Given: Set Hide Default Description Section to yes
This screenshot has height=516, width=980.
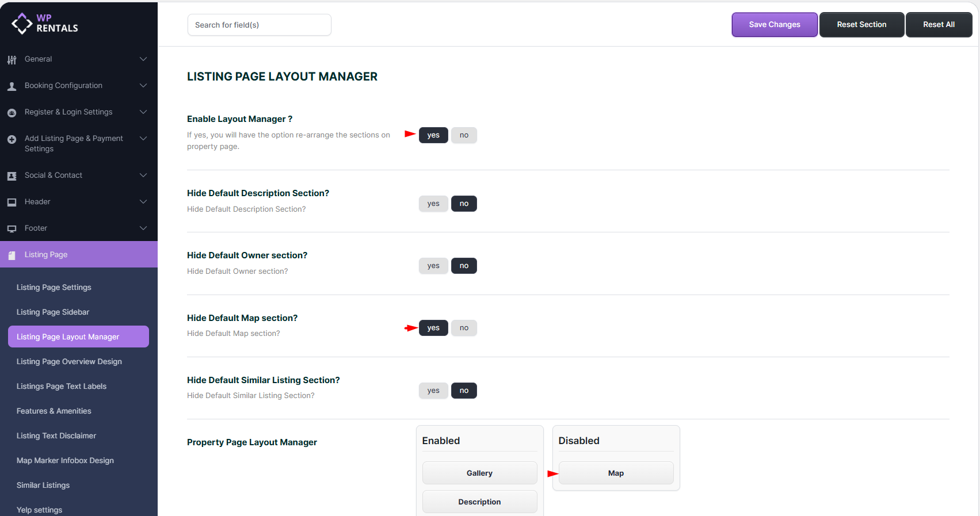Looking at the screenshot, I should pyautogui.click(x=433, y=204).
